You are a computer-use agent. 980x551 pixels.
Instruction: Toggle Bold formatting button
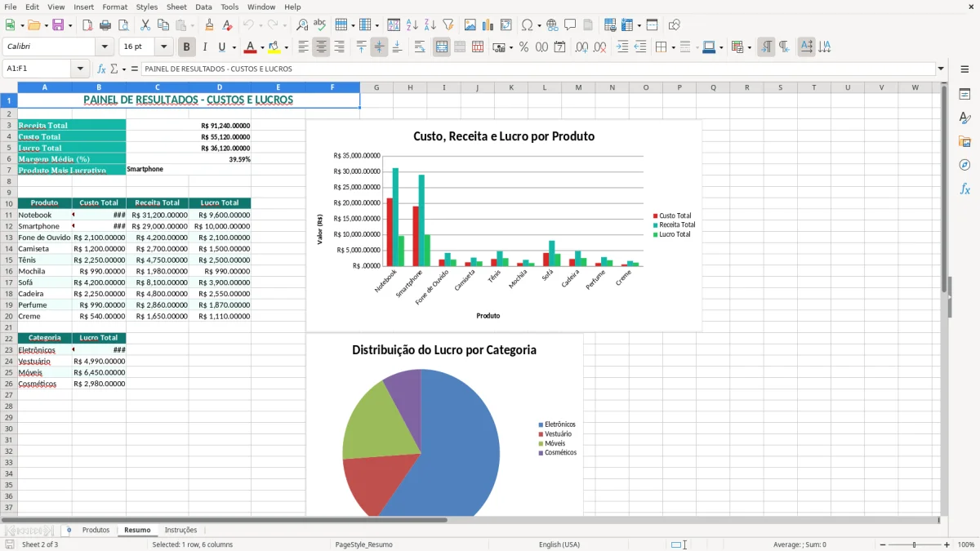[x=187, y=47]
